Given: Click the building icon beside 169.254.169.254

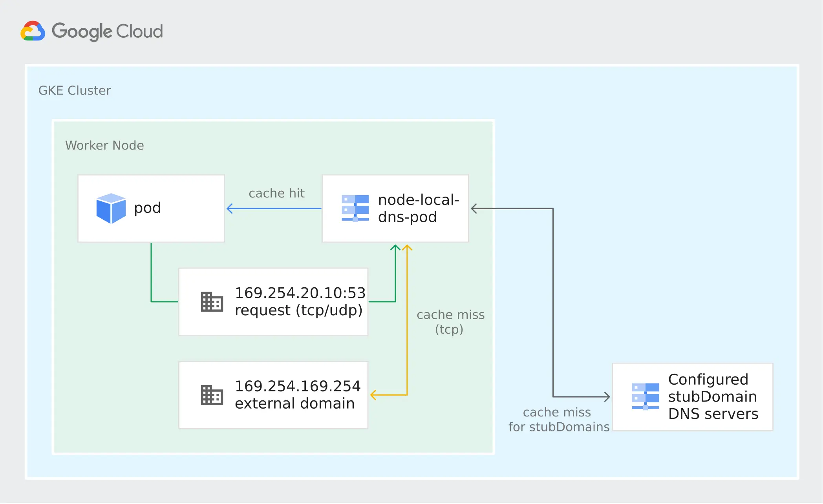Looking at the screenshot, I should pyautogui.click(x=211, y=394).
